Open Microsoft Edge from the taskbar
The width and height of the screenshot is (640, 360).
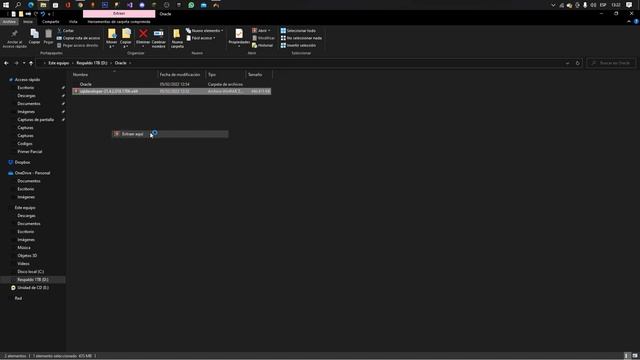click(x=31, y=5)
